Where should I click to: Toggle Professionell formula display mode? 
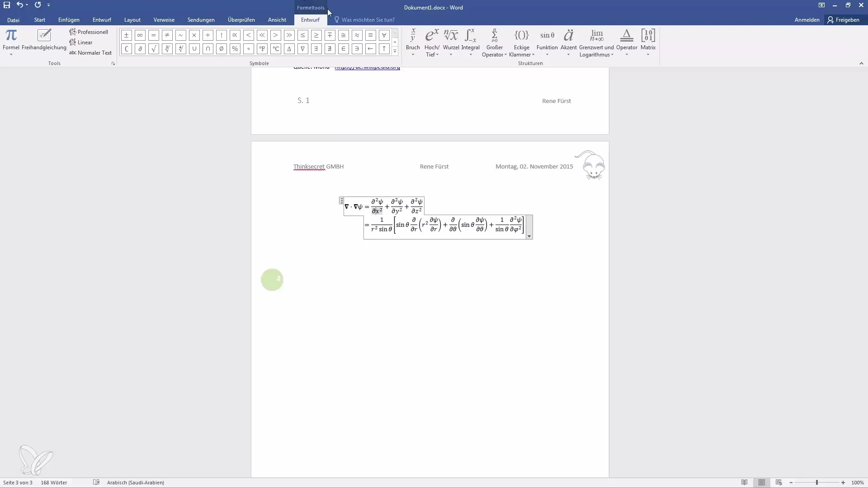coord(89,32)
